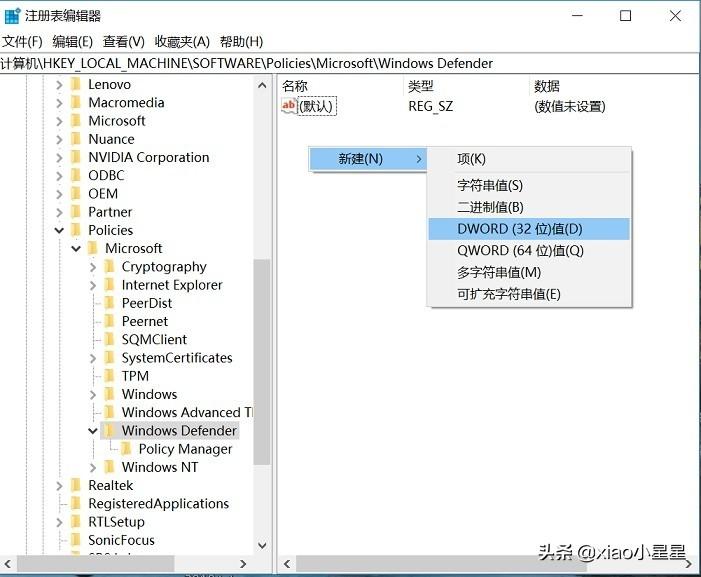The height and width of the screenshot is (577, 701).
Task: Click the PeerDist folder icon
Action: (110, 303)
